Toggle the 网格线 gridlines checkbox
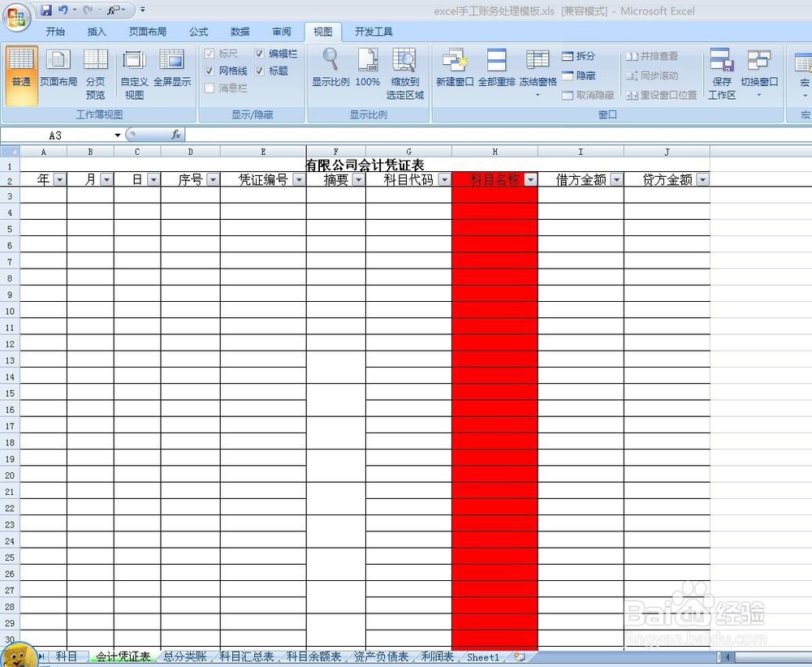 [x=209, y=71]
